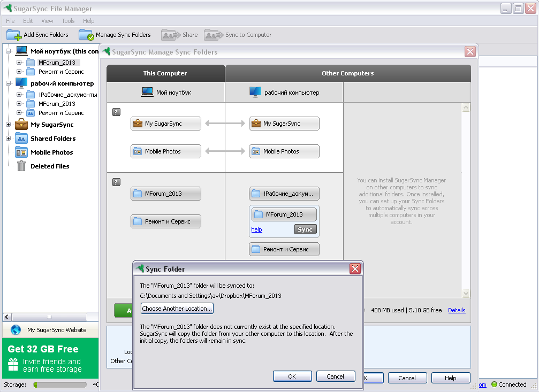Click the Add Sync Folders toolbar icon
The height and width of the screenshot is (392, 539).
click(14, 35)
